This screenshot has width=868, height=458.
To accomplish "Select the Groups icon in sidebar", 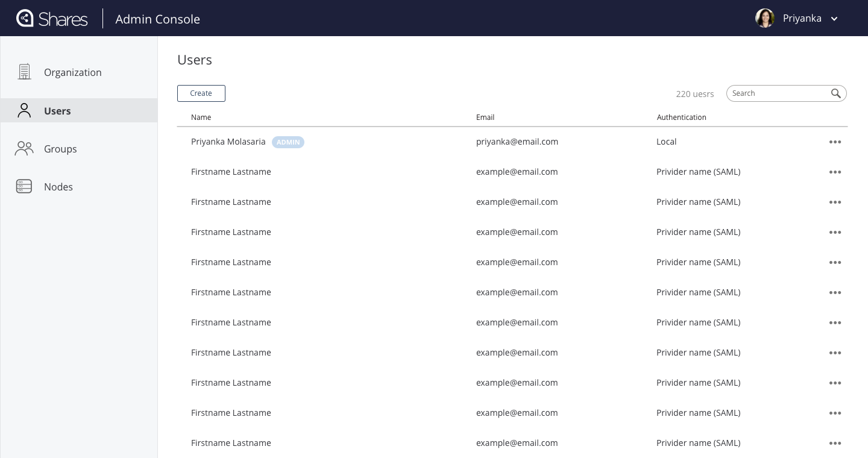I will point(24,148).
